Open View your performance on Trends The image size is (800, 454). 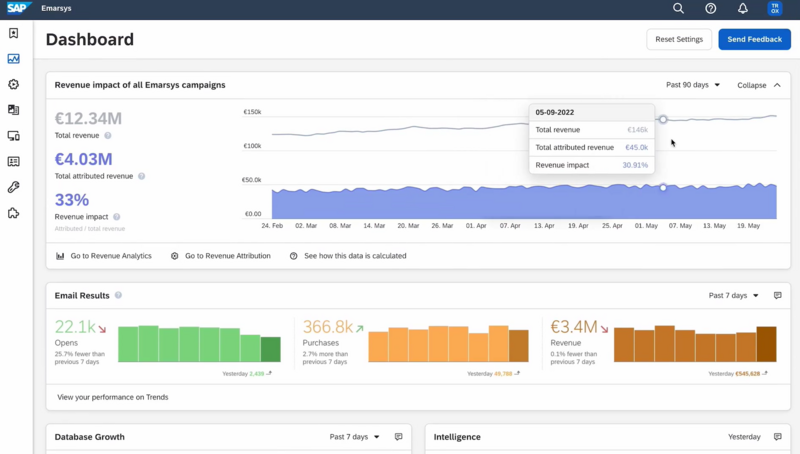click(x=113, y=397)
